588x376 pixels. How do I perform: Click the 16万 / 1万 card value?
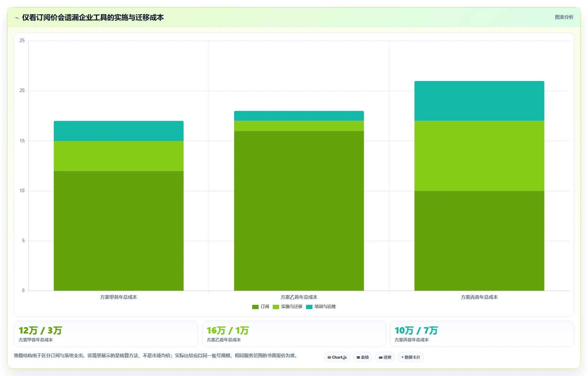tap(228, 331)
